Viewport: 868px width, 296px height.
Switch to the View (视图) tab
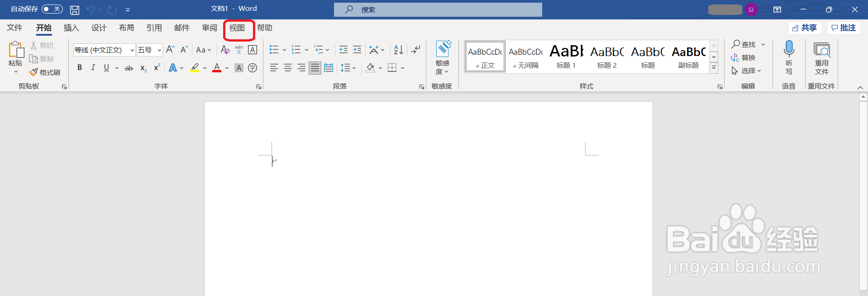(237, 28)
